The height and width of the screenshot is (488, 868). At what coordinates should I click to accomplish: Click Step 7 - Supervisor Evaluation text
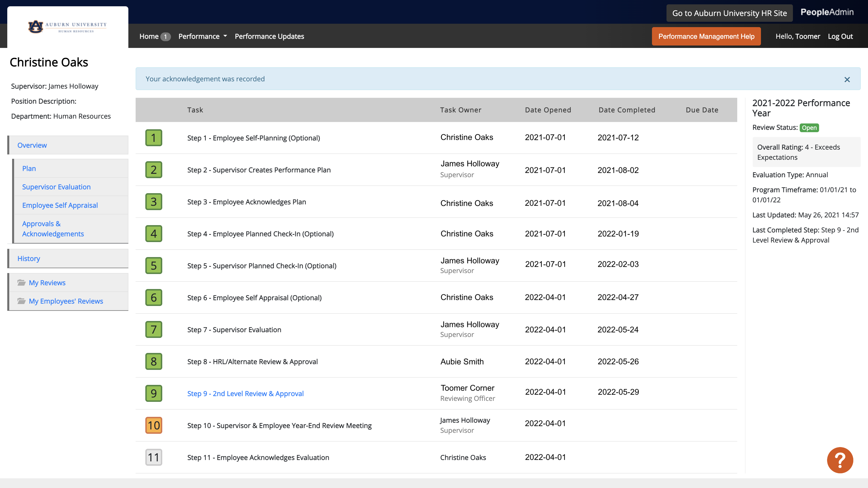click(x=234, y=330)
